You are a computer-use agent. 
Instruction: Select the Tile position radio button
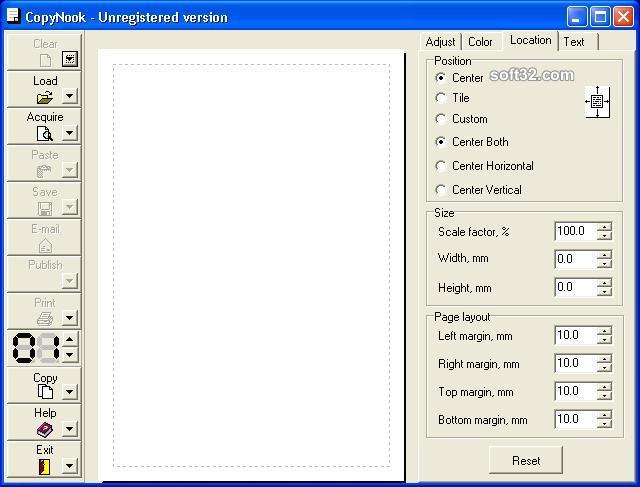[x=440, y=98]
